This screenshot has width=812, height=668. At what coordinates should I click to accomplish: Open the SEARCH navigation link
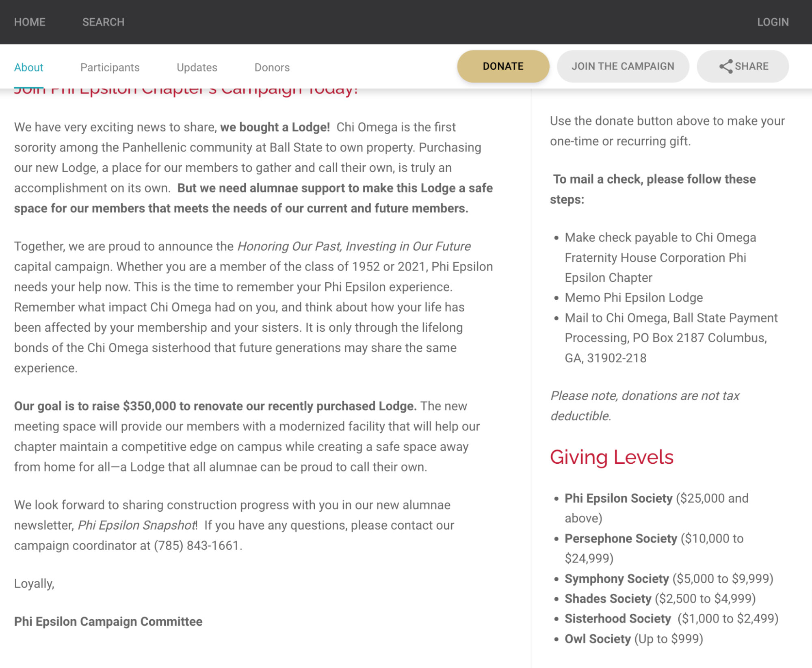pyautogui.click(x=103, y=22)
